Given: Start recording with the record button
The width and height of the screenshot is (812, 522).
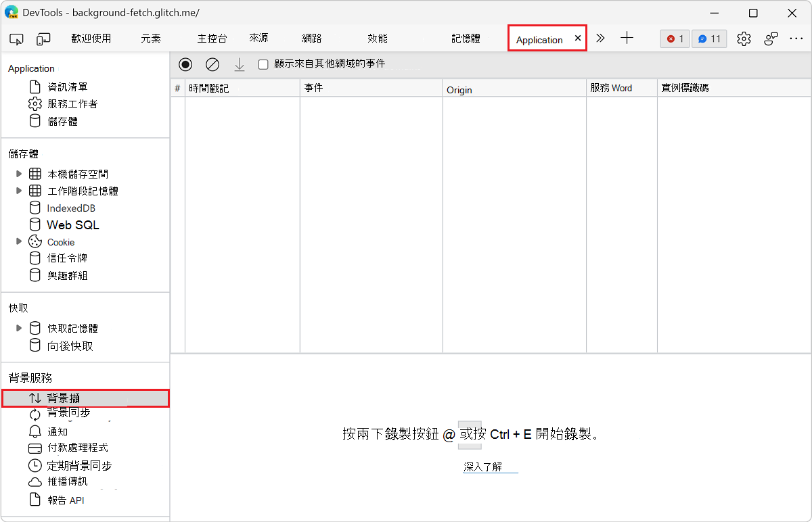Looking at the screenshot, I should click(x=185, y=64).
